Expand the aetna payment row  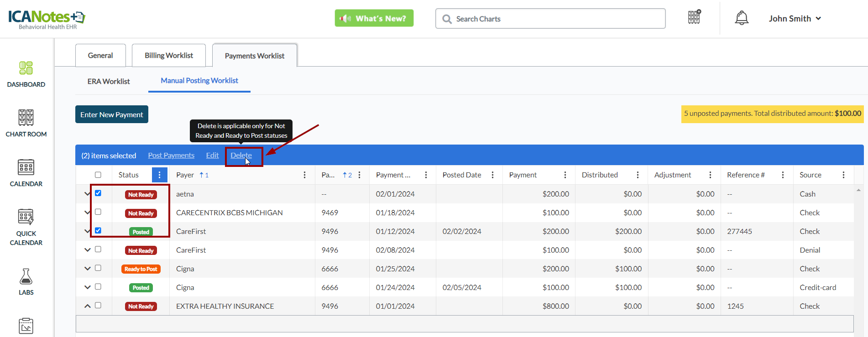87,194
